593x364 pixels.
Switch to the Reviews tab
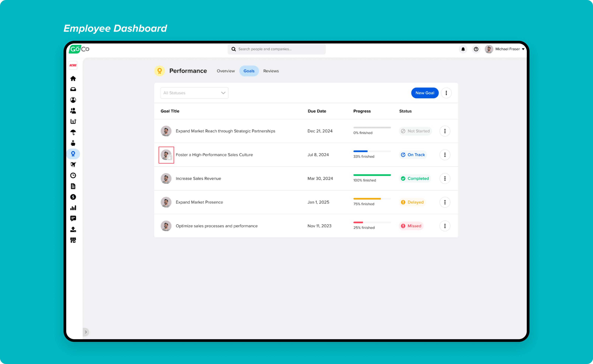271,71
